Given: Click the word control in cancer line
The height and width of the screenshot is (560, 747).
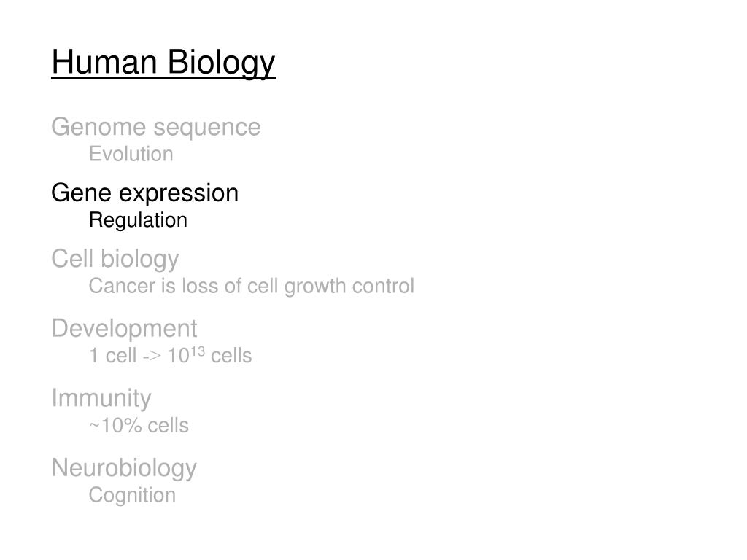Looking at the screenshot, I should [x=383, y=286].
